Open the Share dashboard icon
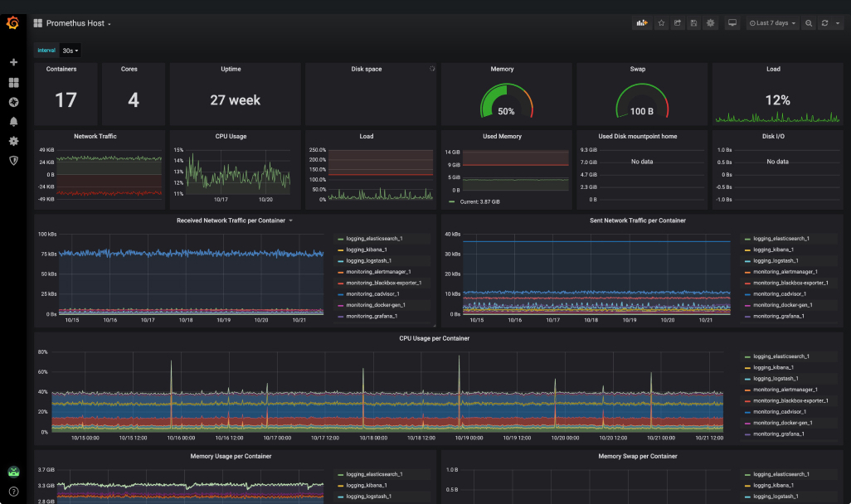 pos(677,22)
